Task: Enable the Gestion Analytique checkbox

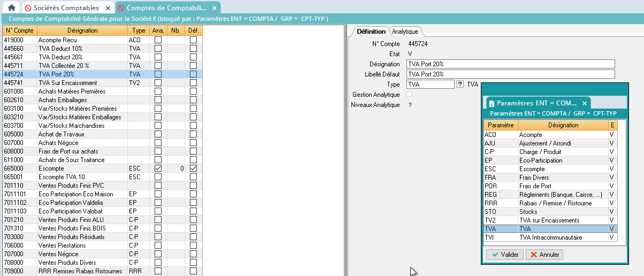Action: click(410, 95)
